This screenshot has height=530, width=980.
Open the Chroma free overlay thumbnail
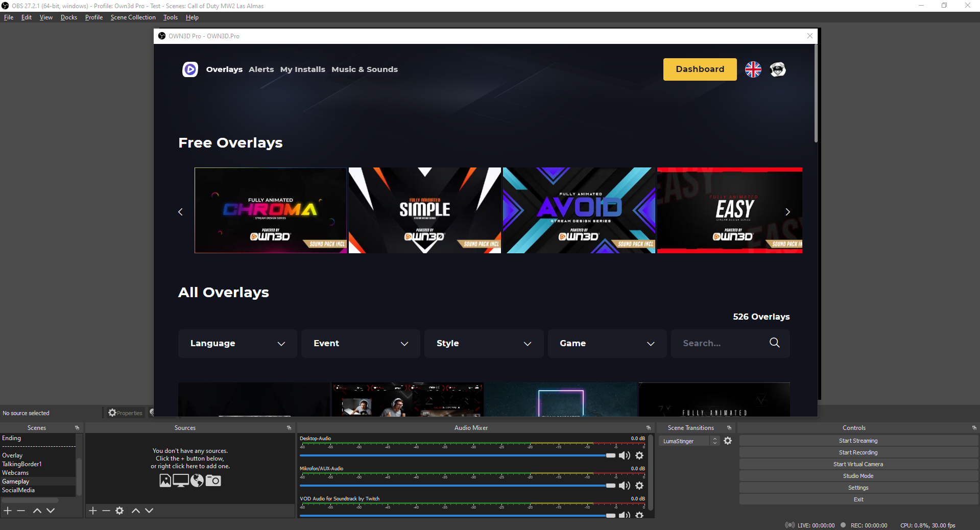pyautogui.click(x=271, y=210)
